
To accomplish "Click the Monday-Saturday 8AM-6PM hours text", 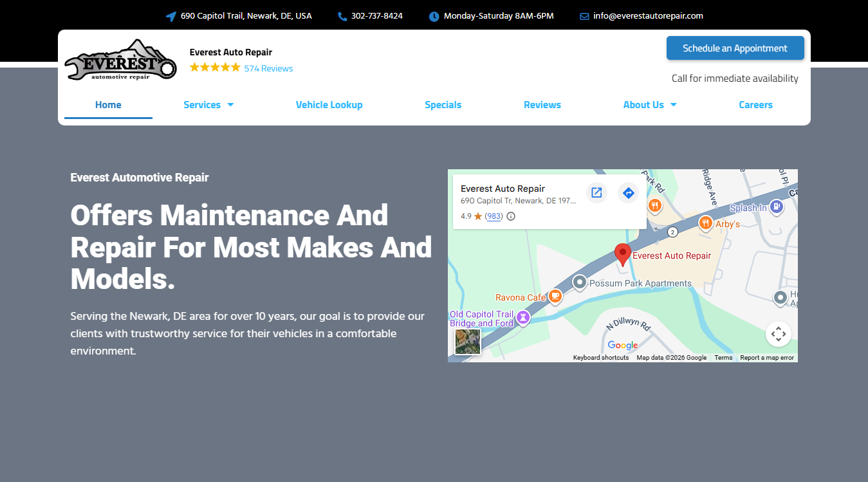I will pos(499,16).
